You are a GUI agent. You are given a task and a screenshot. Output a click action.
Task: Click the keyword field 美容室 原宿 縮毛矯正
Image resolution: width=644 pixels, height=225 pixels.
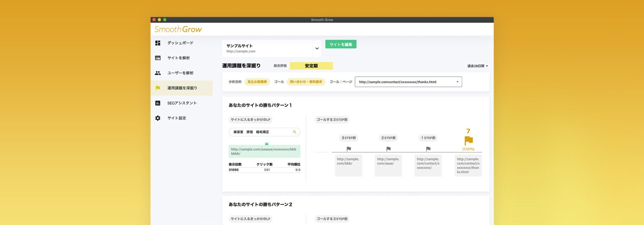pyautogui.click(x=264, y=132)
